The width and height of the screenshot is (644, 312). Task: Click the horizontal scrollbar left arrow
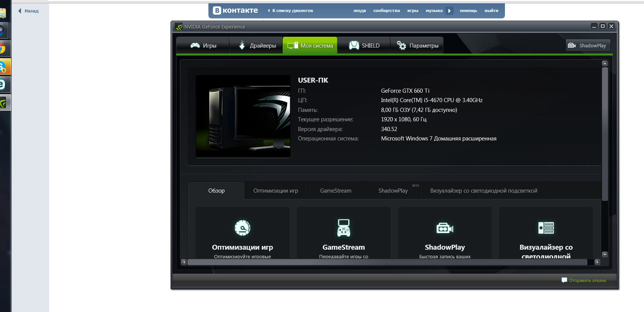point(184,262)
